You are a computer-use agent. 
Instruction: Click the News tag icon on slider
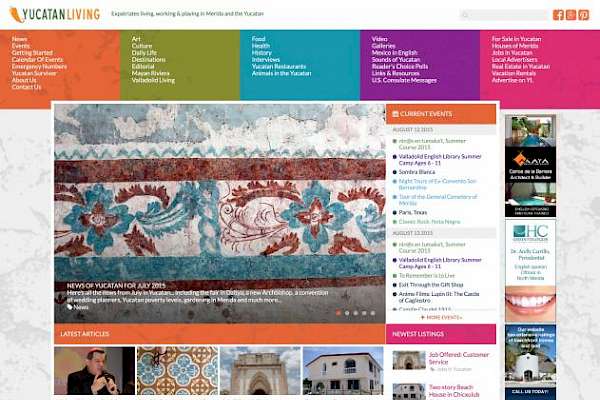[71, 307]
